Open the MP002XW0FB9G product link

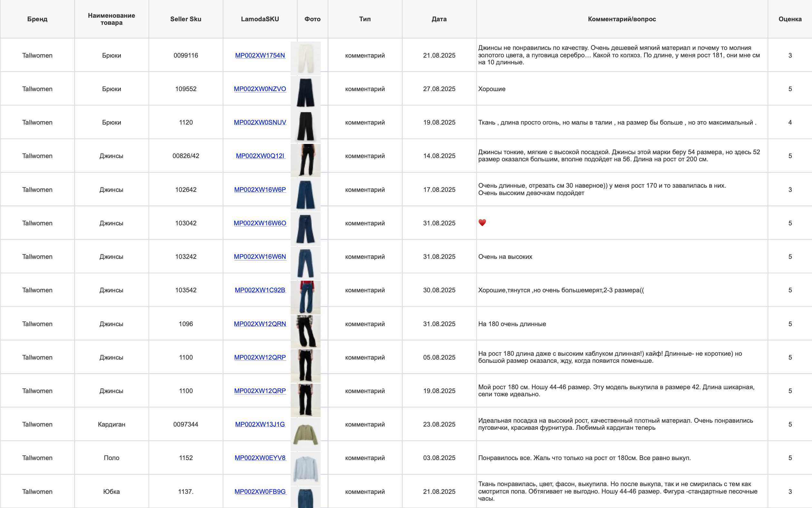click(x=260, y=492)
